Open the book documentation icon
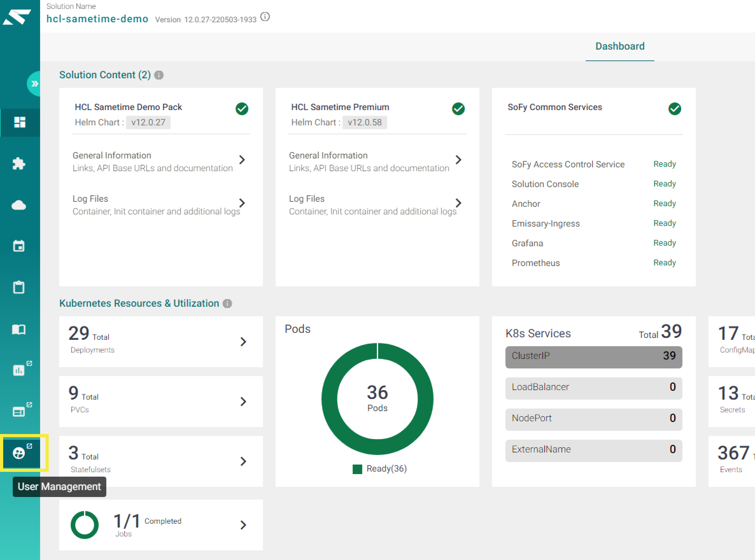The width and height of the screenshot is (755, 560). (19, 329)
